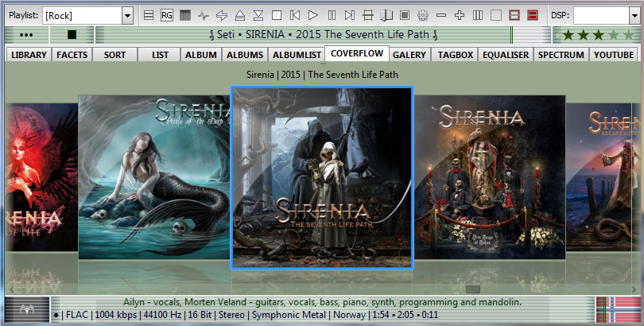Open the YOUTUBE tab
The image size is (644, 326).
point(614,55)
